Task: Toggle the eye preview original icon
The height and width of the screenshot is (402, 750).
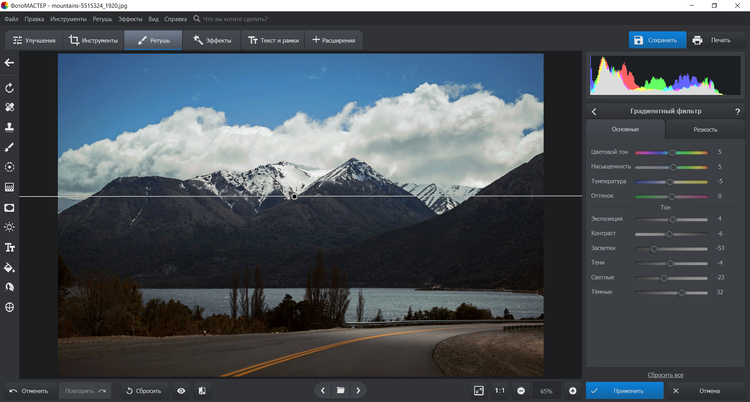Action: click(181, 390)
